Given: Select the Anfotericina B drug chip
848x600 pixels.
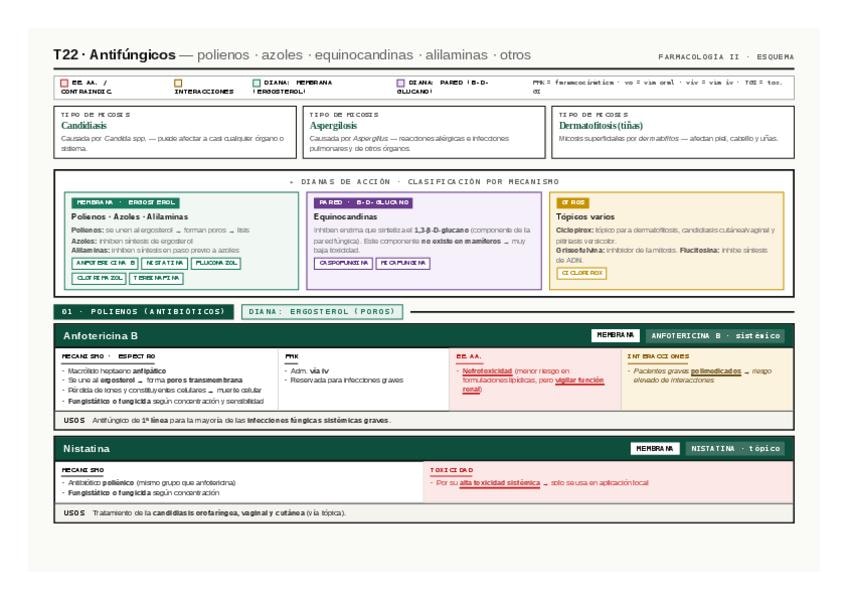Looking at the screenshot, I should 105,263.
